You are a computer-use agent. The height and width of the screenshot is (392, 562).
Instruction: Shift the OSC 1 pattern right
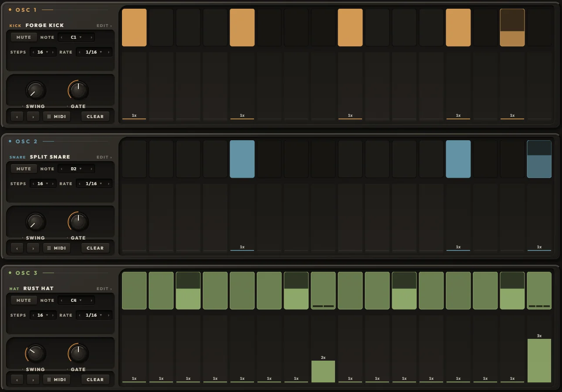(x=33, y=116)
